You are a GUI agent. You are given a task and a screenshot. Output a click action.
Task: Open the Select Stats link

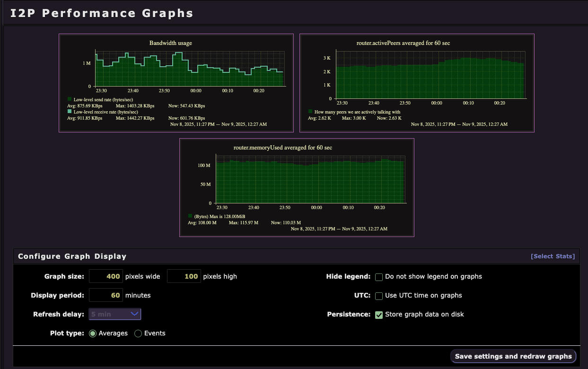[553, 256]
